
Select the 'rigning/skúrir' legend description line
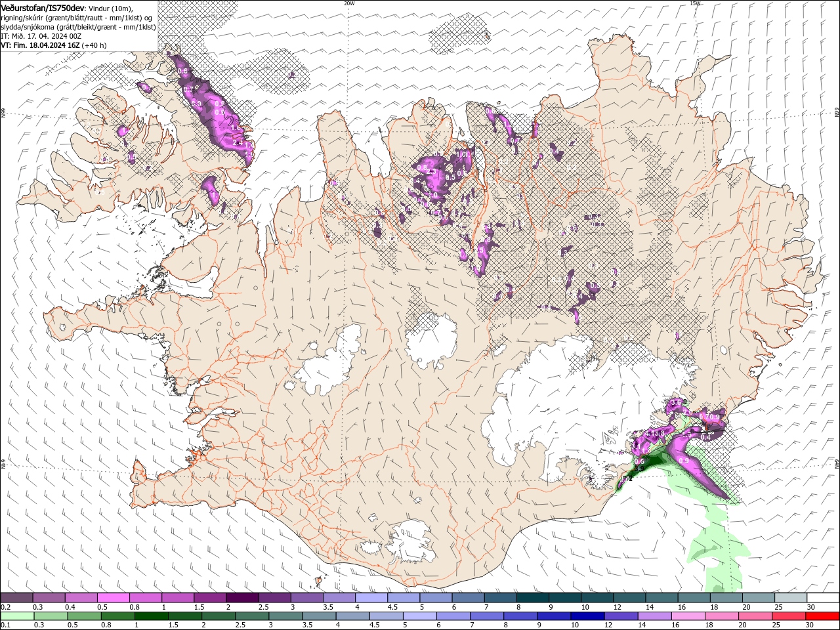click(77, 17)
